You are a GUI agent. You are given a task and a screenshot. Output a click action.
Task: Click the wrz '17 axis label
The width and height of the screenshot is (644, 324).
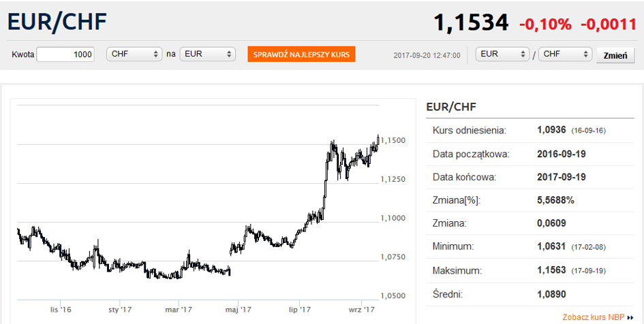(361, 310)
